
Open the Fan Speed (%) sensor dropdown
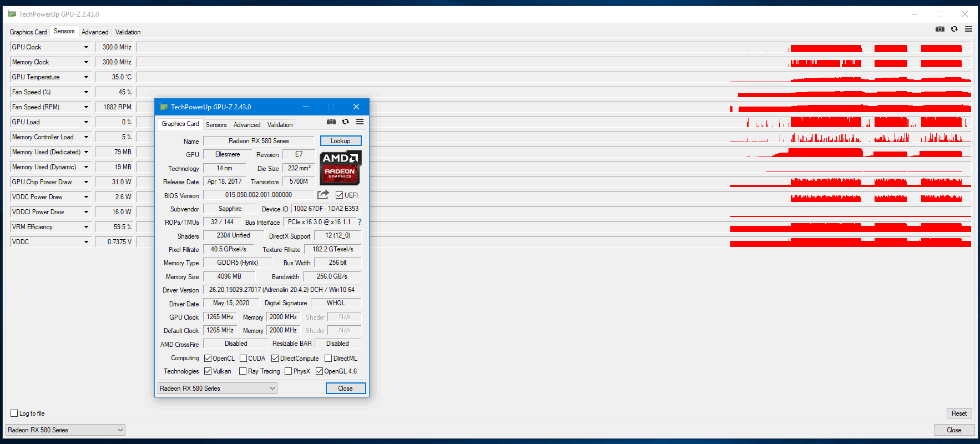click(x=86, y=92)
